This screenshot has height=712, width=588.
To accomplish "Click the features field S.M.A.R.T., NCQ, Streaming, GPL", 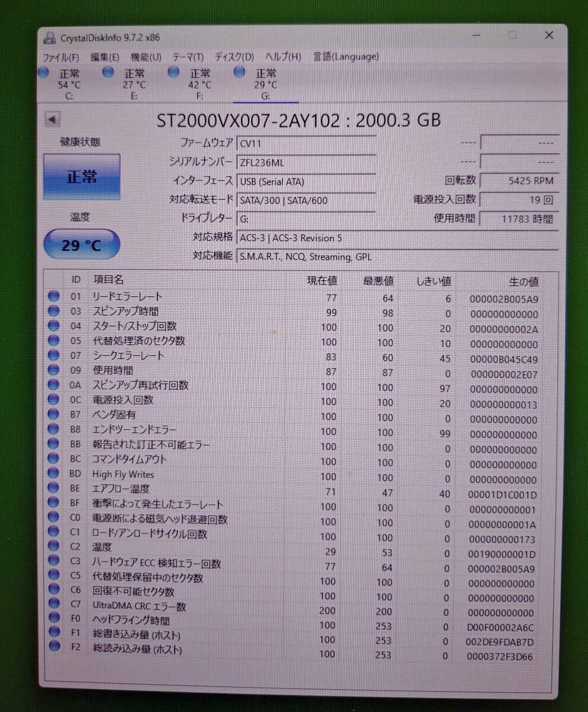I will (397, 257).
